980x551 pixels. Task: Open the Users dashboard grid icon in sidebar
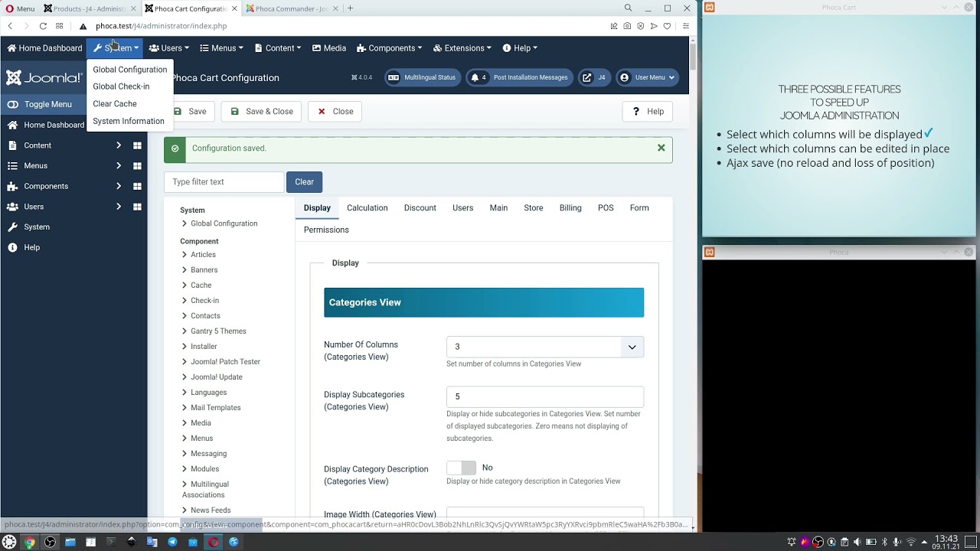pyautogui.click(x=137, y=207)
